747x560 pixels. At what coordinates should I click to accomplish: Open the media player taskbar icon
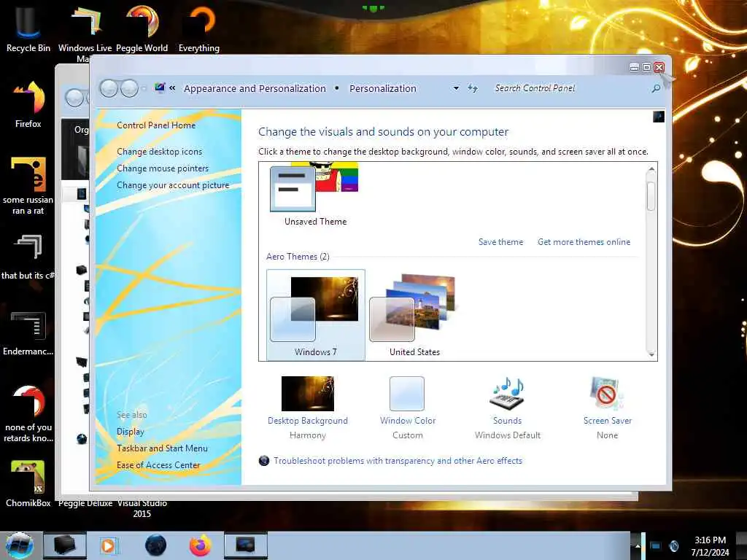[x=109, y=545]
